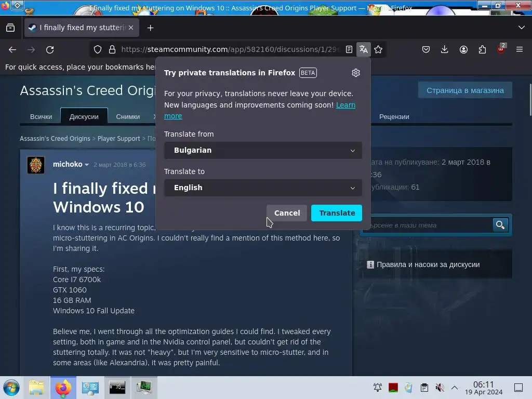Viewport: 532px width, 399px height.
Task: Select the Всички tab
Action: pyautogui.click(x=41, y=117)
